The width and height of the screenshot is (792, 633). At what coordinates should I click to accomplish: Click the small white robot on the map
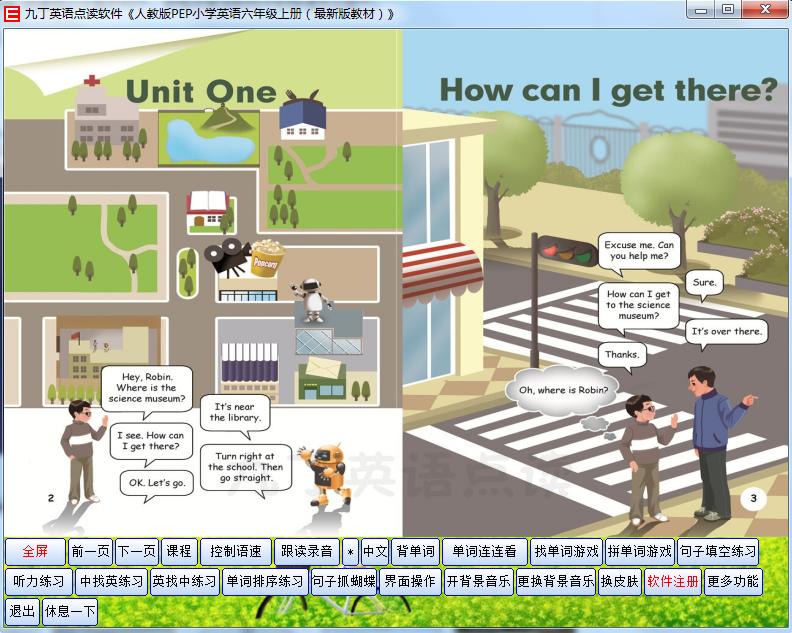point(314,299)
